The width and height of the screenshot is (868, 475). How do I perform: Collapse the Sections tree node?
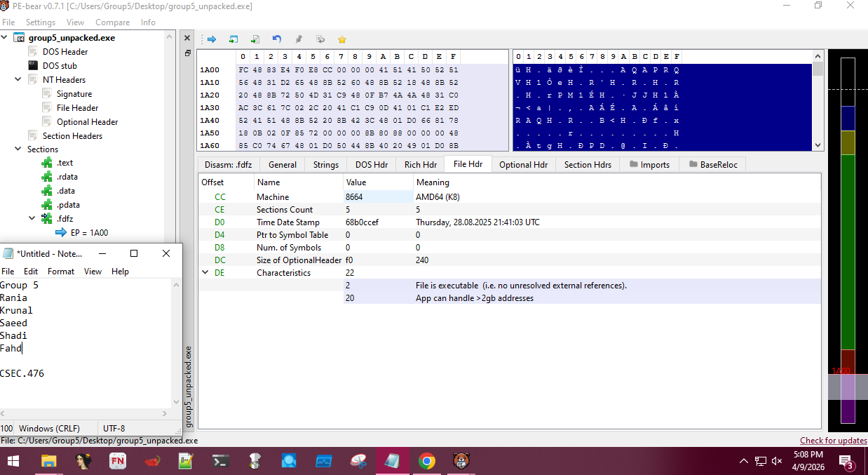18,149
